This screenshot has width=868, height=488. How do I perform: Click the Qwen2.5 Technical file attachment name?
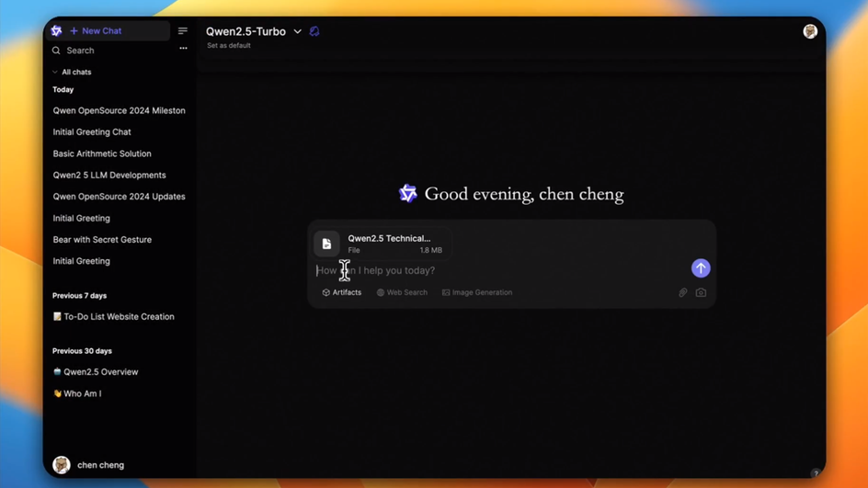389,238
